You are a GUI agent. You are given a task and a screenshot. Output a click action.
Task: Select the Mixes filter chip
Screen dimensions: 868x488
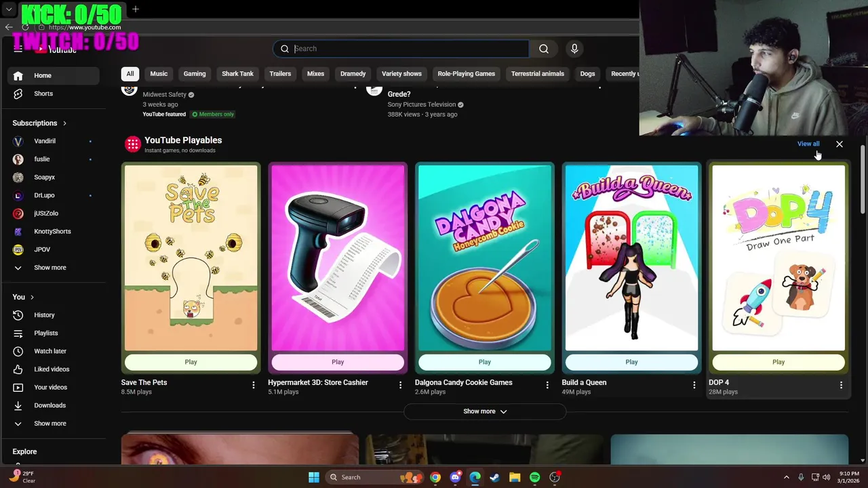pyautogui.click(x=315, y=74)
